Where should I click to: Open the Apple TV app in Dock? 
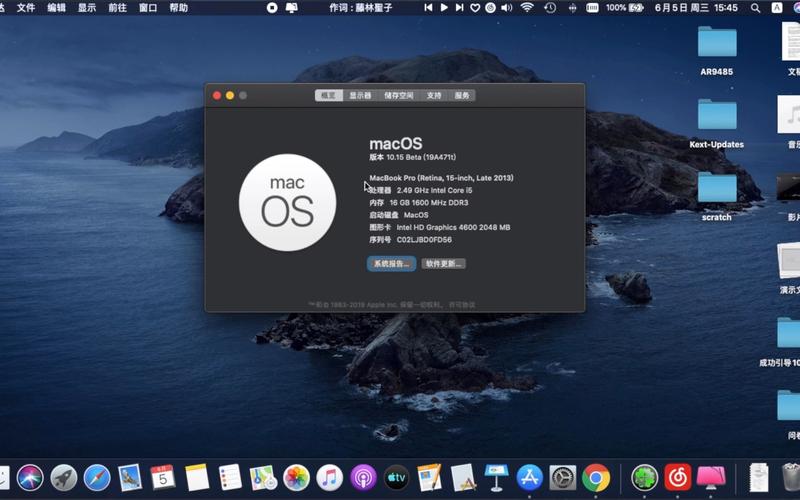pos(396,478)
